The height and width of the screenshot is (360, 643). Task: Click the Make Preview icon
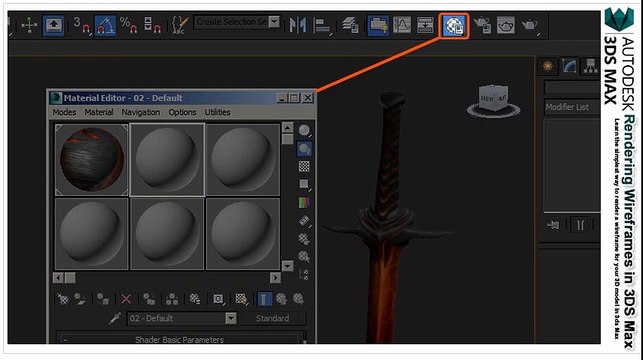point(304,221)
